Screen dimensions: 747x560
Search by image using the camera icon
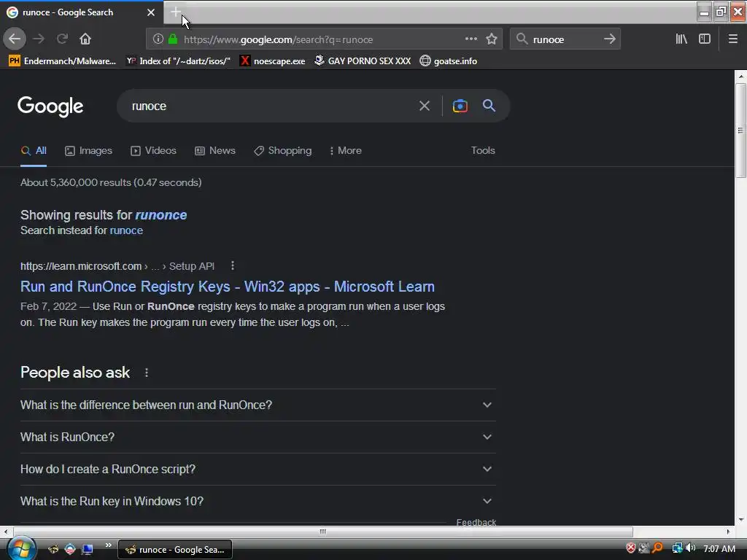pyautogui.click(x=460, y=106)
